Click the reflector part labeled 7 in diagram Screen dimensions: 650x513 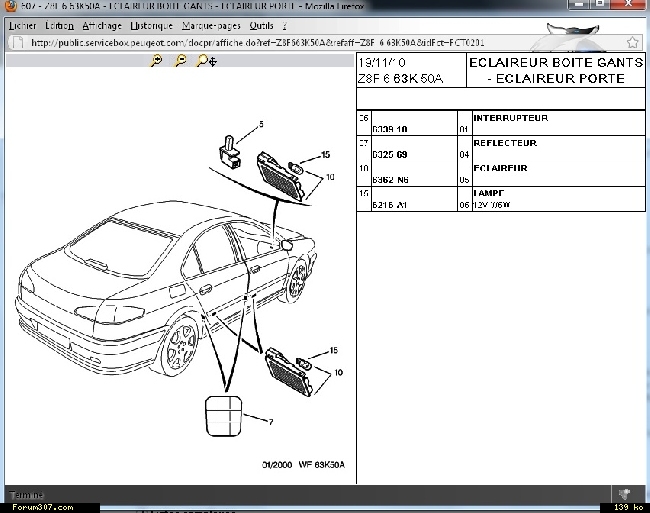(x=223, y=416)
